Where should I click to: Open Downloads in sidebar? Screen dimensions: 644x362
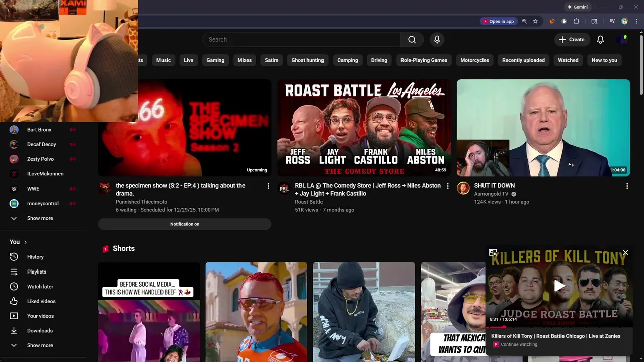coord(43,331)
